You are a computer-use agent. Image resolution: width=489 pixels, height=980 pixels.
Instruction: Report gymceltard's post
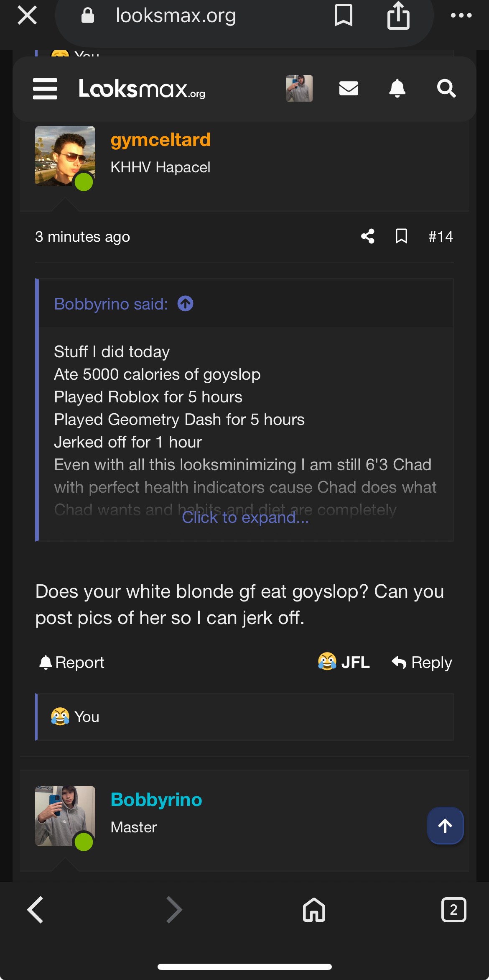tap(71, 662)
